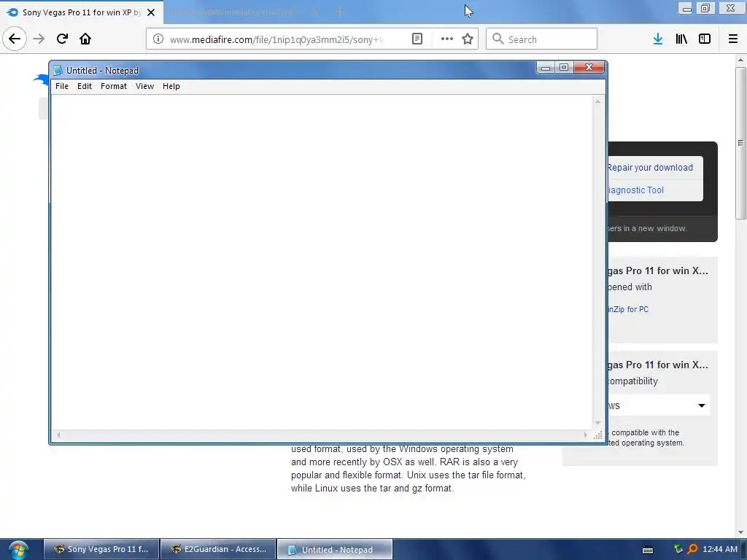Click Notepad horizontal scrollbar left arrow

[58, 435]
